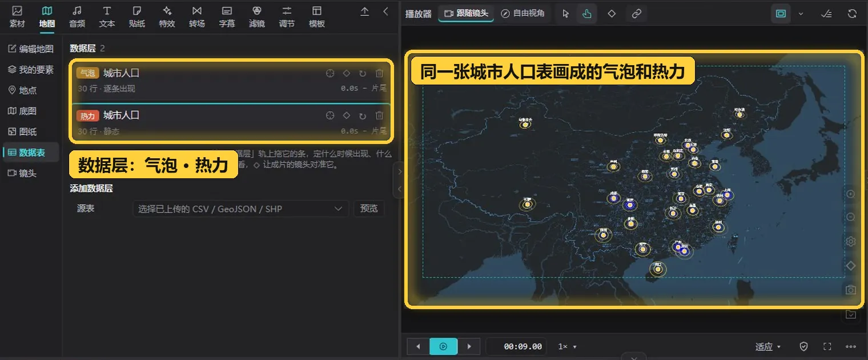Refresh the 热力 layer
This screenshot has height=360, width=868.
pyautogui.click(x=363, y=116)
